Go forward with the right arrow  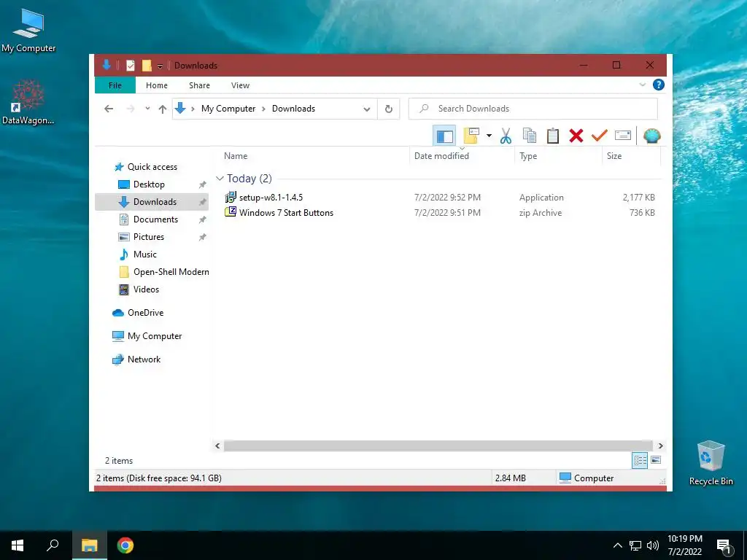pos(131,109)
